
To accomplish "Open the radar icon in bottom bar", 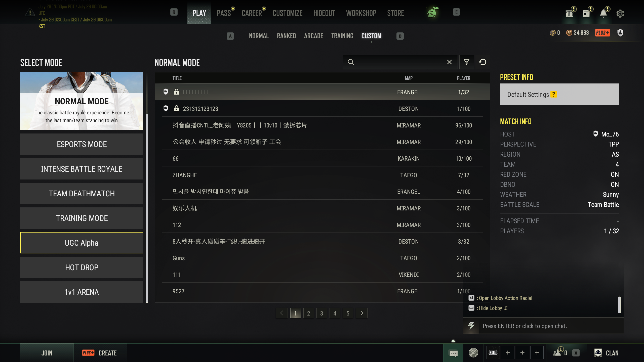I will coord(473,353).
